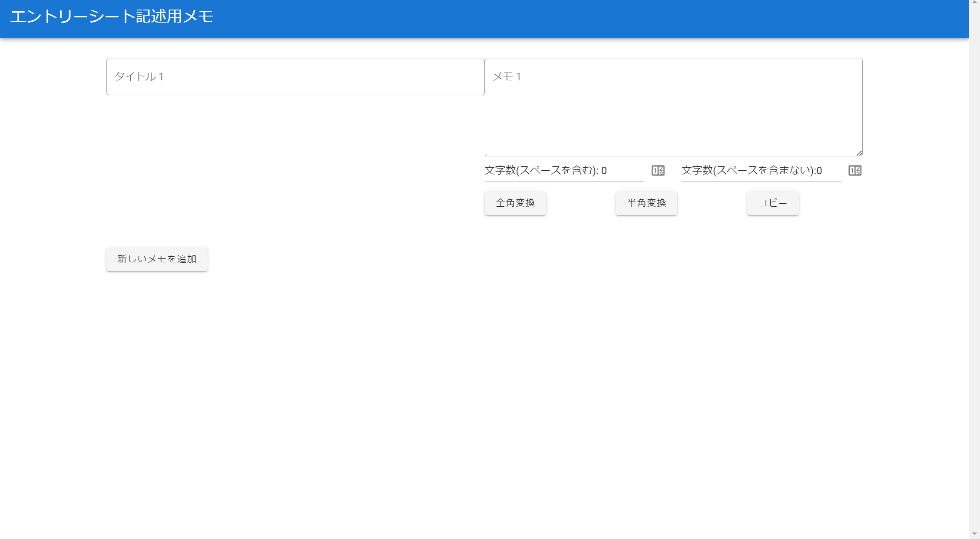Click the 半角変換 button
Viewport: 980px width, 539px height.
click(x=646, y=203)
